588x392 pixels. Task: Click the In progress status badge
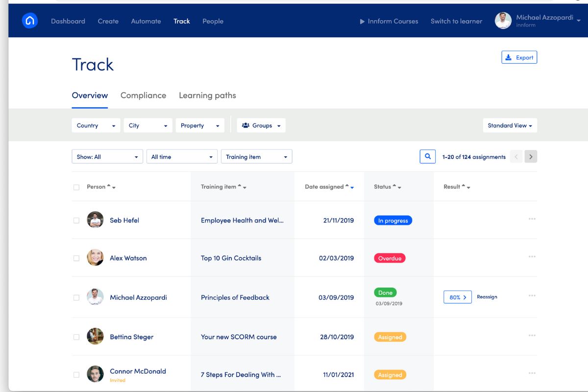(x=393, y=220)
